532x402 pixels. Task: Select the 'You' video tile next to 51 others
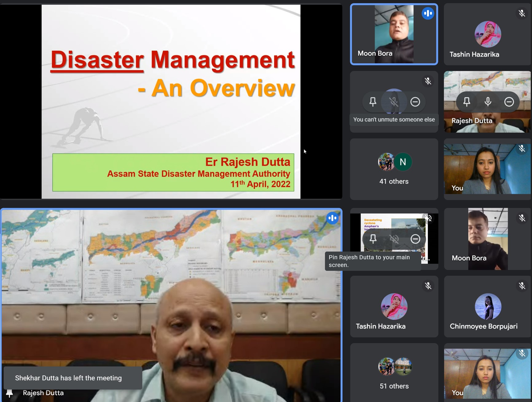click(487, 373)
